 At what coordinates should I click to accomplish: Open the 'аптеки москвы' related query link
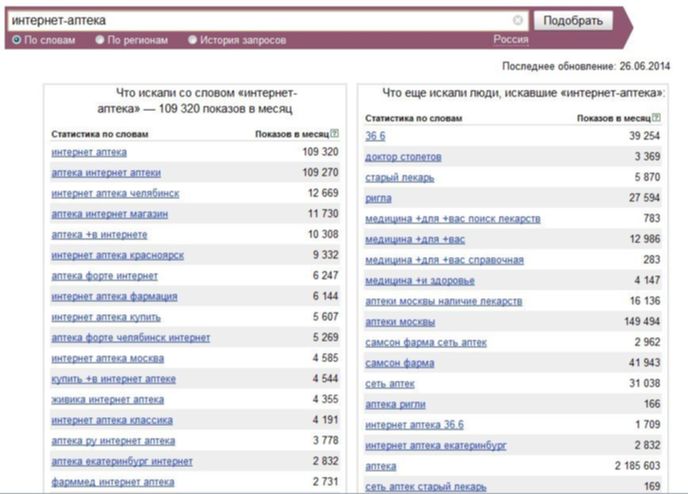[400, 322]
